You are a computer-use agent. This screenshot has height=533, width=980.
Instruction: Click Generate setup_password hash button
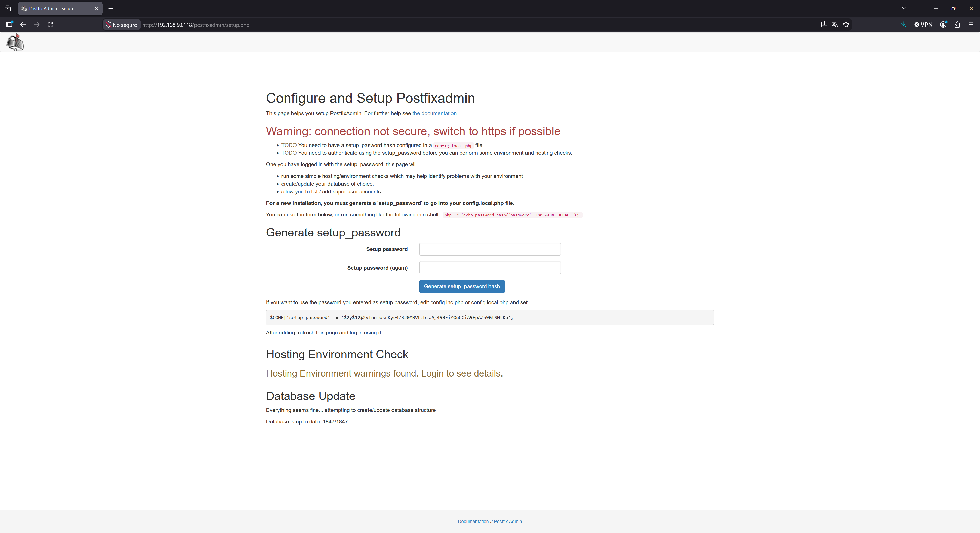462,286
